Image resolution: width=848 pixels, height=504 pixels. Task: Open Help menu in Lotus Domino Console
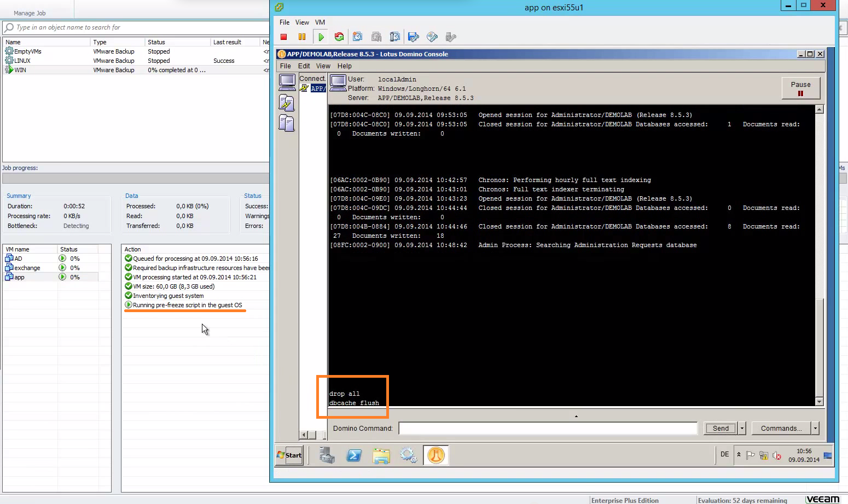coord(344,66)
